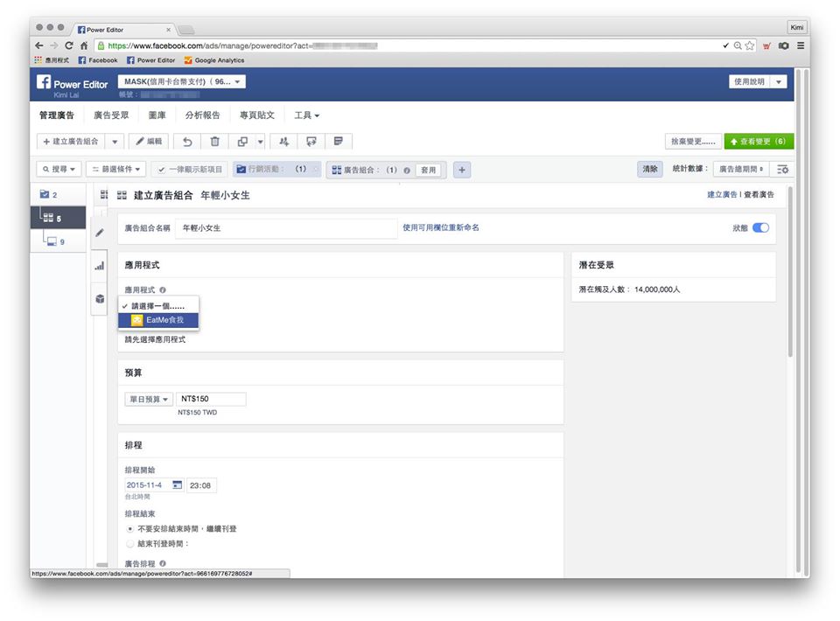
Task: Click the zoom magnifier in address bar
Action: click(738, 46)
